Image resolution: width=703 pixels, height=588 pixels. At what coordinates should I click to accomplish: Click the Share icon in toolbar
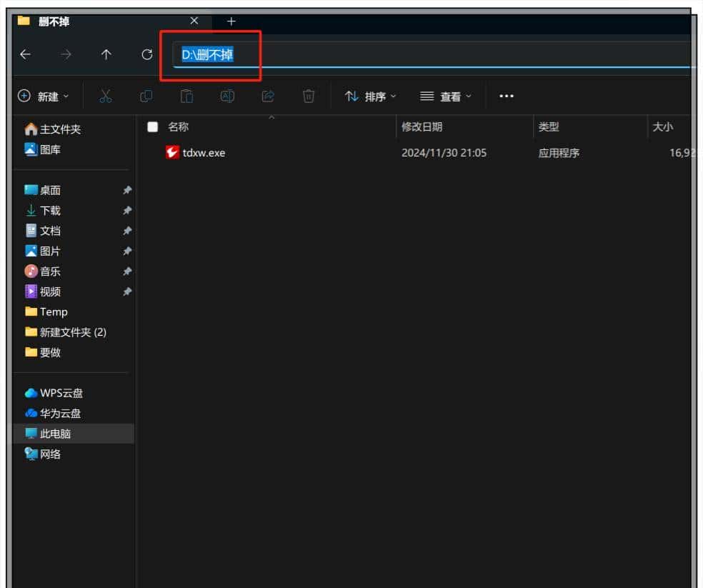(x=268, y=96)
